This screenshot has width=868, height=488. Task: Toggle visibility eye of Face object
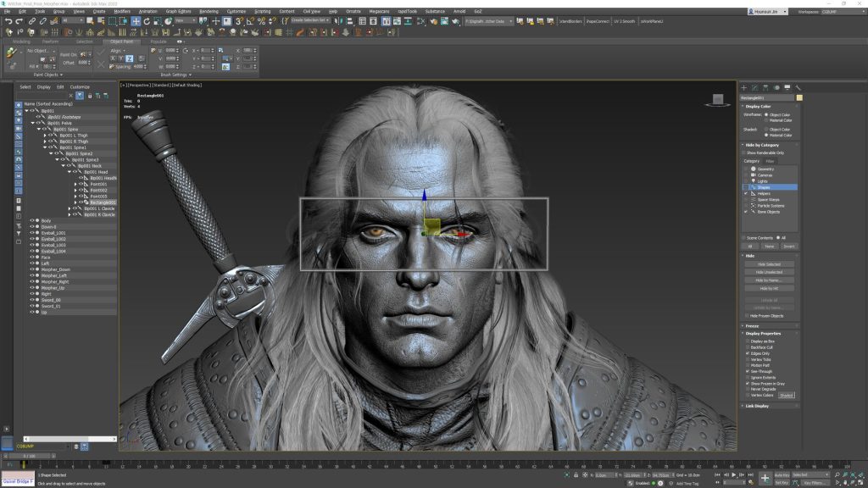[32, 258]
